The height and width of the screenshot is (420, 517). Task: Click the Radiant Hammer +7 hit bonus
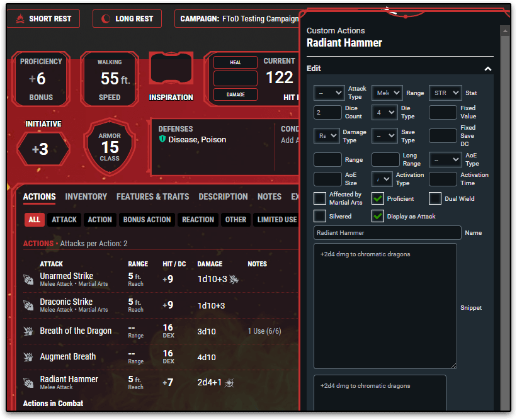[x=168, y=382]
